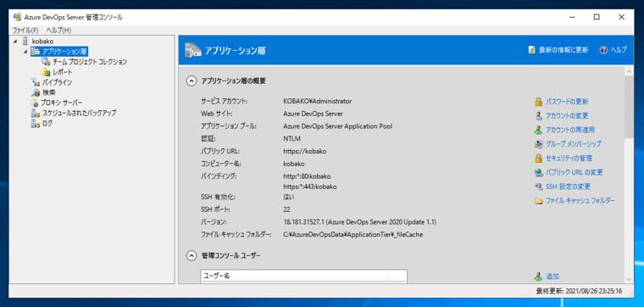
Task: Select スケジュールされたバックアップ in tree
Action: point(80,113)
